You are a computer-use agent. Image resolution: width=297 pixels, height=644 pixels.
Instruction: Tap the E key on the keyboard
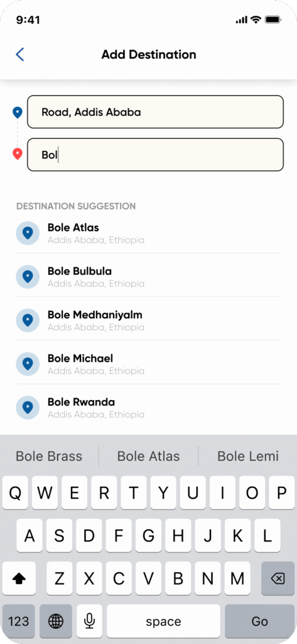74,493
